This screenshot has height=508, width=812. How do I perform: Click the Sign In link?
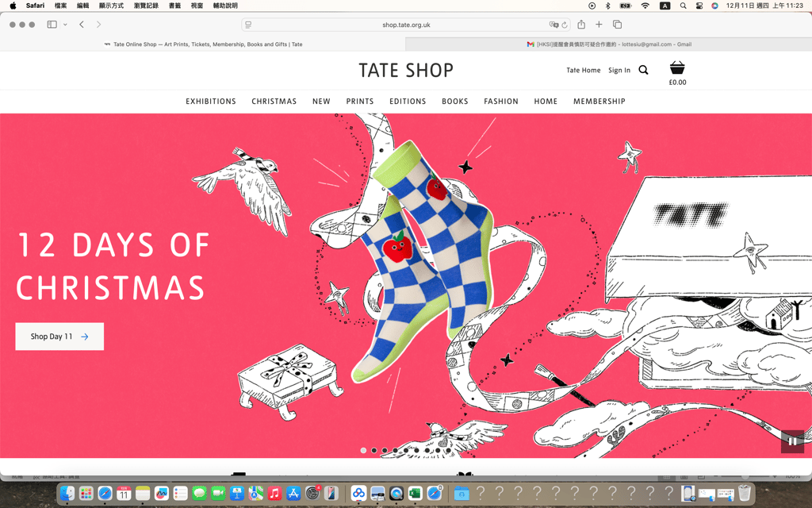pyautogui.click(x=619, y=70)
